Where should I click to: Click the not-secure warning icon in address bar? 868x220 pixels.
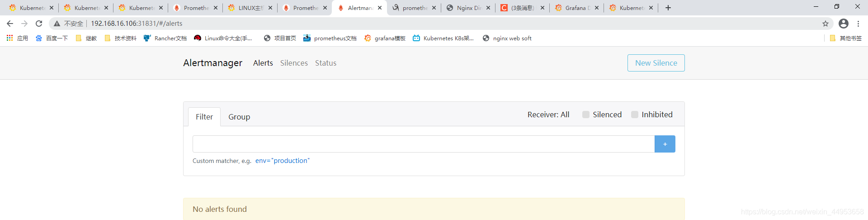pos(57,24)
